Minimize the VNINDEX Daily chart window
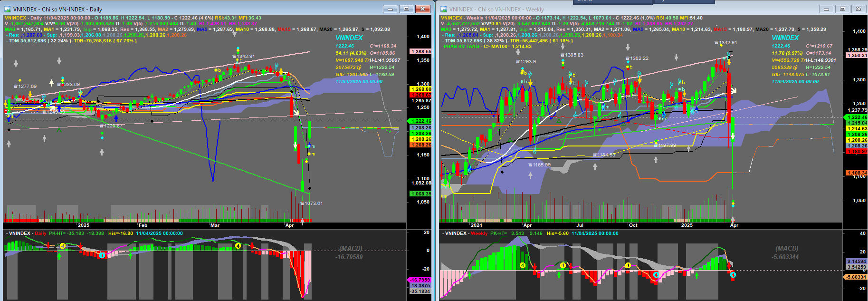The width and height of the screenshot is (868, 301). (391, 9)
